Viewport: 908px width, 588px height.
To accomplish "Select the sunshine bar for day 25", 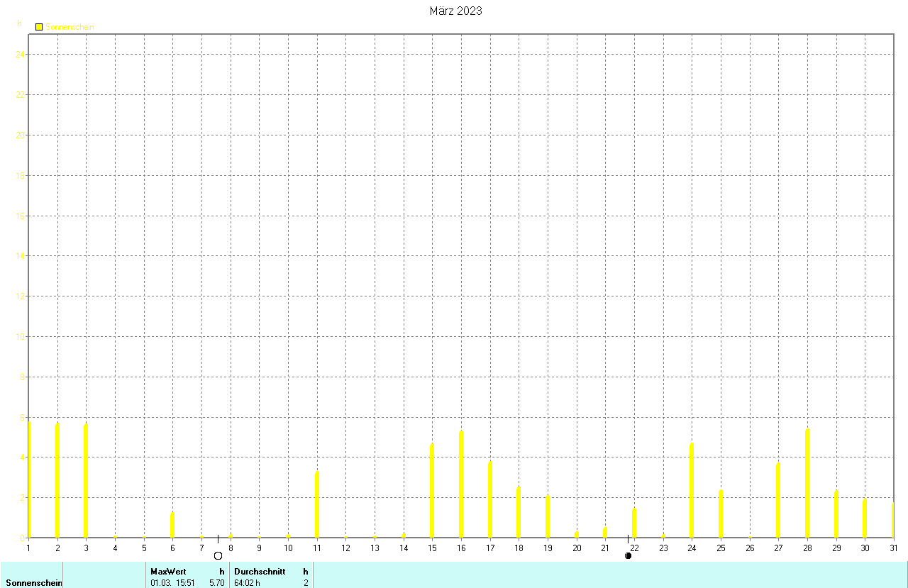I will pos(721,514).
